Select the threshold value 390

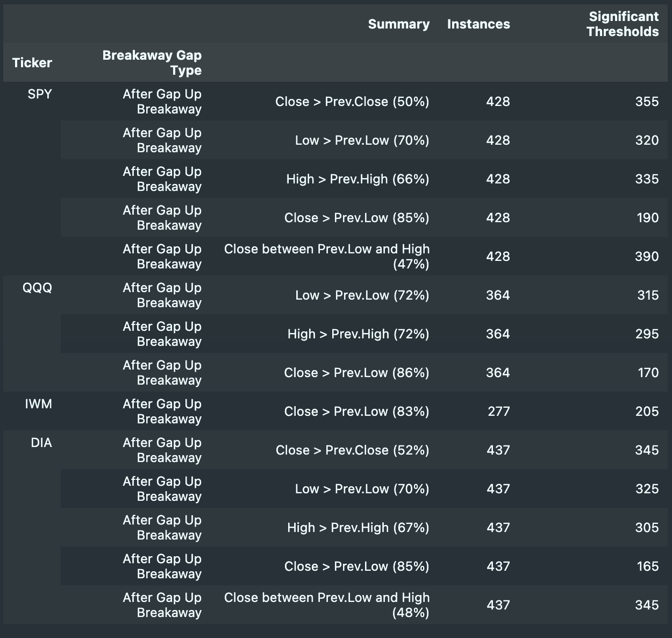[x=647, y=257]
